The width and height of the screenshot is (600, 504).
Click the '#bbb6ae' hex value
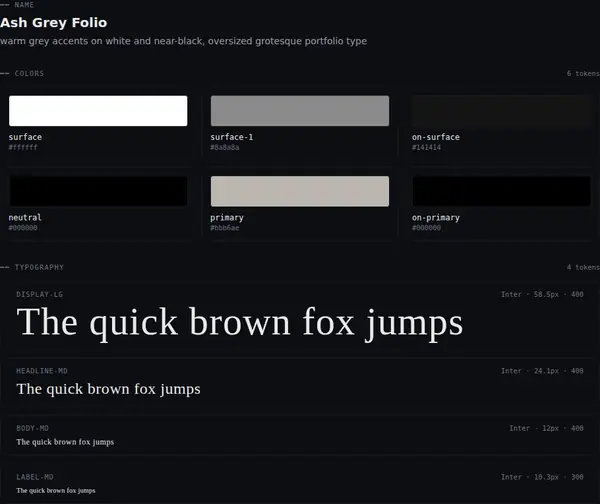(x=225, y=228)
